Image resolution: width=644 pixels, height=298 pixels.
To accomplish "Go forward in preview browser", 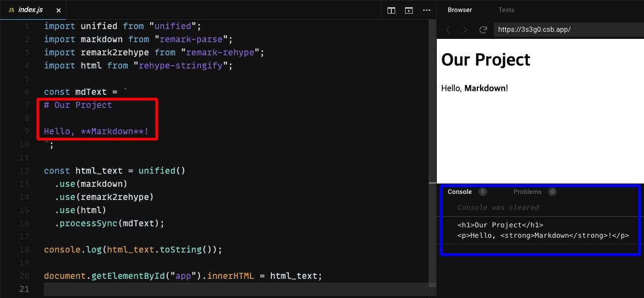I will click(465, 30).
